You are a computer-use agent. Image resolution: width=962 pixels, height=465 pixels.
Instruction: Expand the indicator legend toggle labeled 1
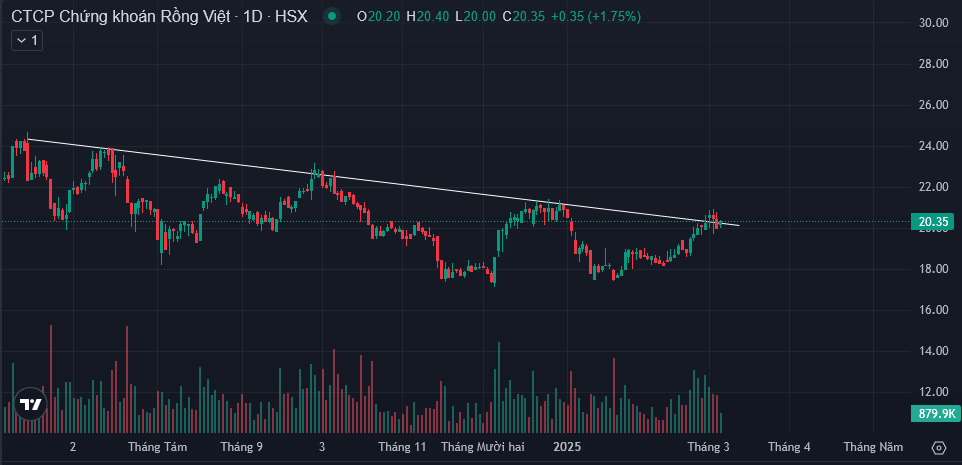click(27, 41)
